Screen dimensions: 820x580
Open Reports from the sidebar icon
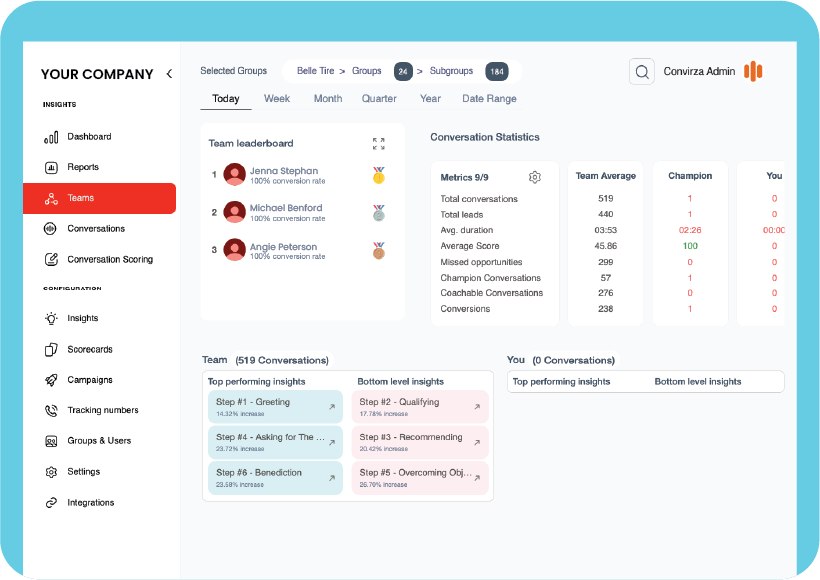[51, 167]
